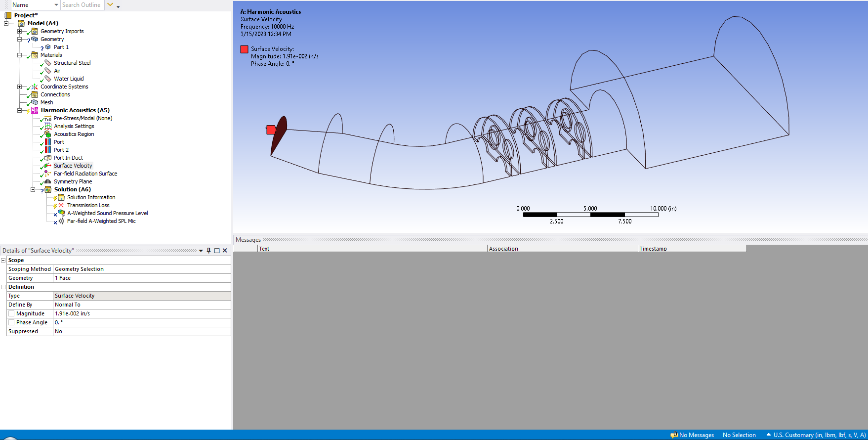Screen dimensions: 868x440
Task: Click the Solution Information icon
Action: pos(61,197)
